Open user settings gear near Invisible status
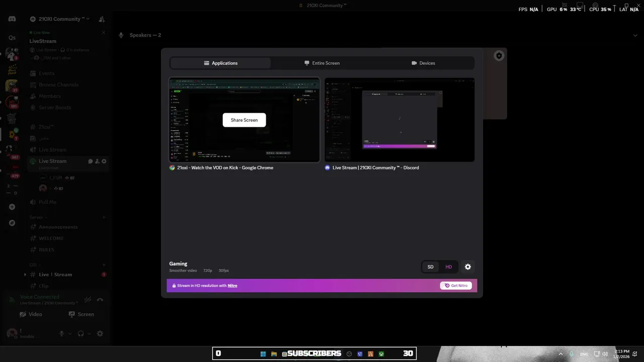Viewport: 644px width, 362px height. click(100, 333)
